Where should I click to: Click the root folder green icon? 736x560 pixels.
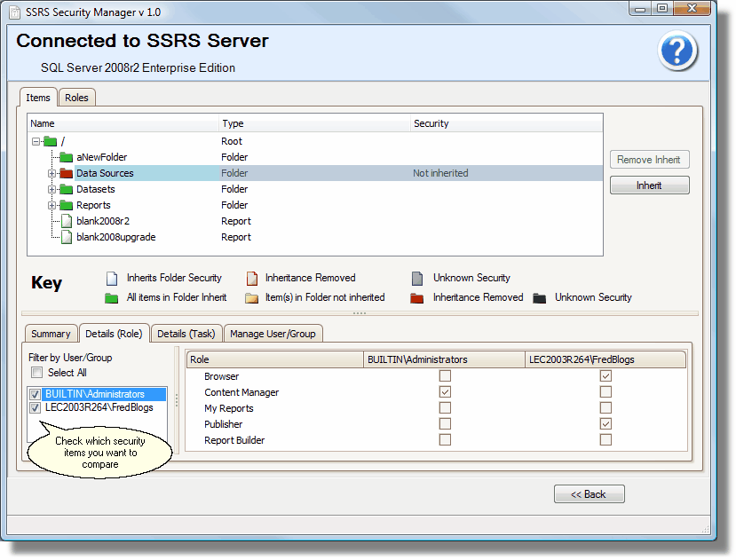pos(51,141)
